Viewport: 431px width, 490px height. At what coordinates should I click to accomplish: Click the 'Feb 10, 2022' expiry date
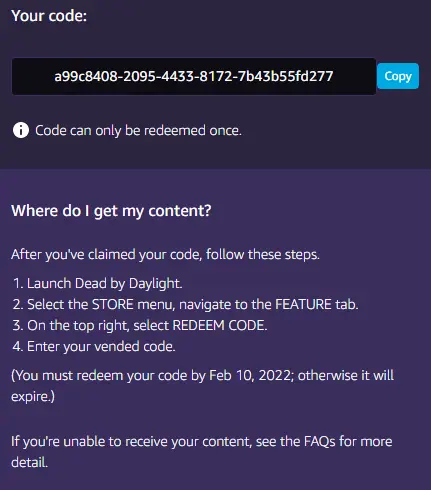click(249, 375)
